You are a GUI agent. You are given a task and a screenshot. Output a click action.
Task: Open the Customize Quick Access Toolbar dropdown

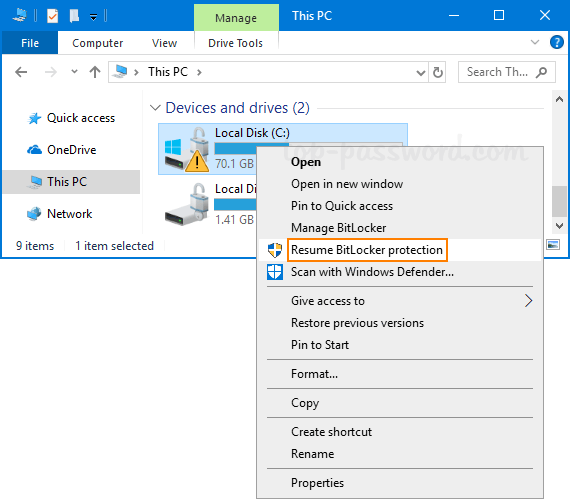click(x=93, y=17)
